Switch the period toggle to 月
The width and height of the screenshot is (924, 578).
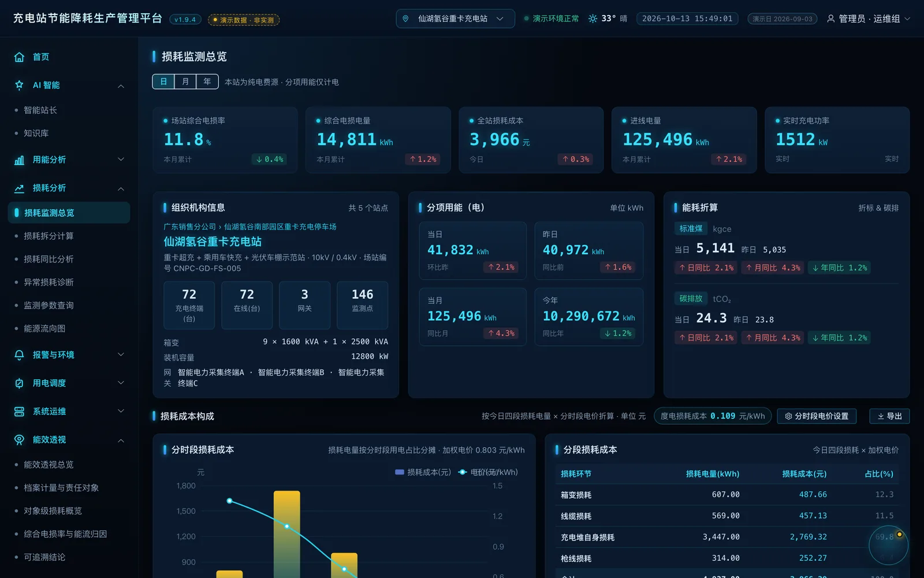[x=185, y=81]
